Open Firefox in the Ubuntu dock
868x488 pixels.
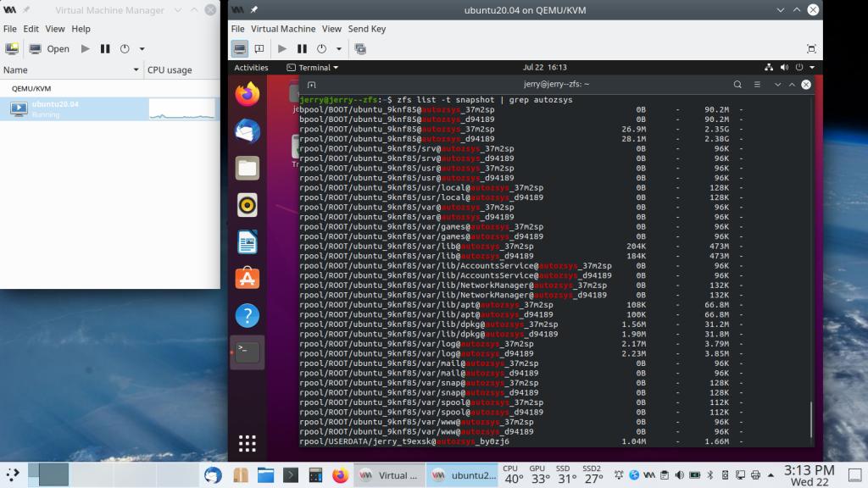pos(248,94)
